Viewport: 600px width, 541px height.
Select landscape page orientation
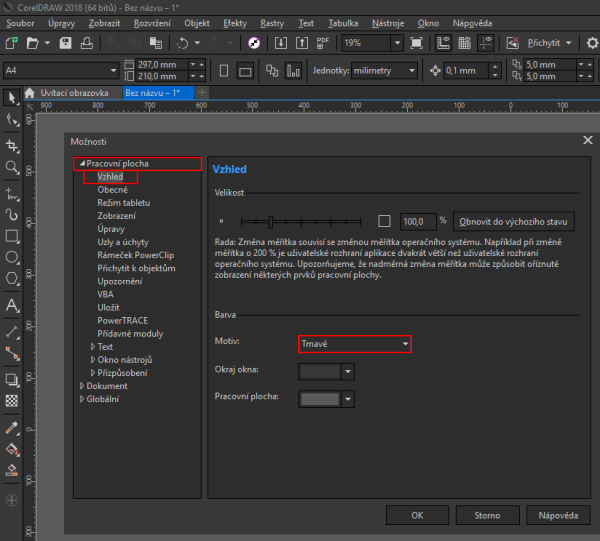[x=245, y=71]
